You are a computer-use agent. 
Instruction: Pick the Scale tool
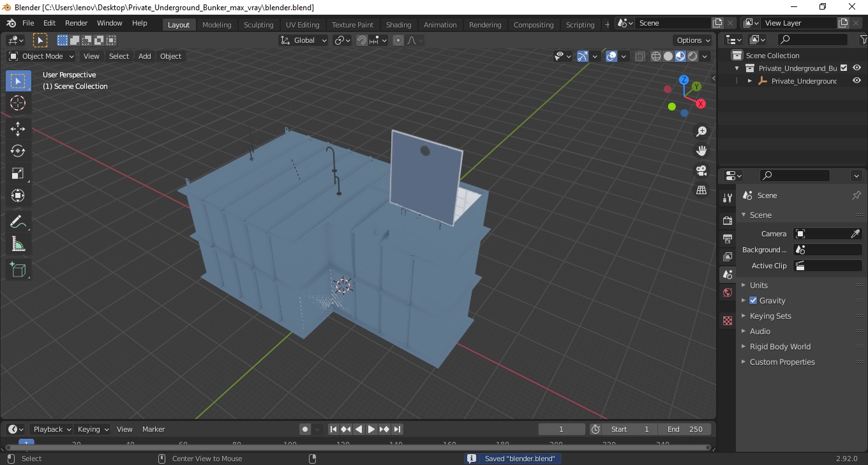18,173
